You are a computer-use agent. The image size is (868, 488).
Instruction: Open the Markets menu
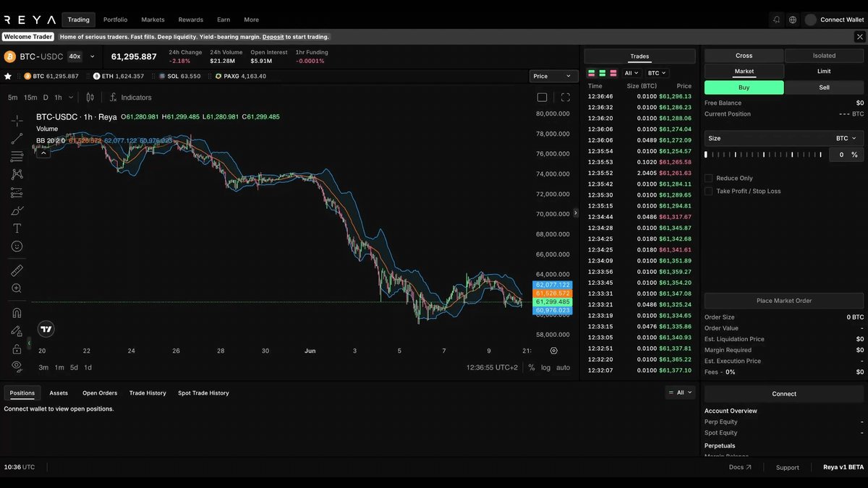[153, 20]
